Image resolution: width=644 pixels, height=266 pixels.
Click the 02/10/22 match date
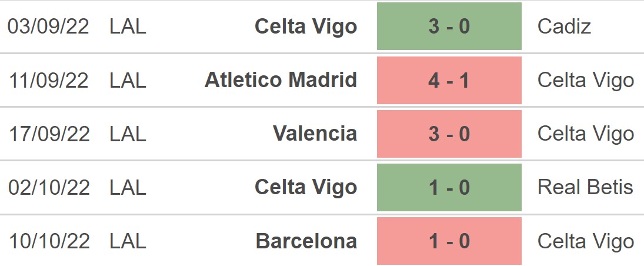coord(49,187)
